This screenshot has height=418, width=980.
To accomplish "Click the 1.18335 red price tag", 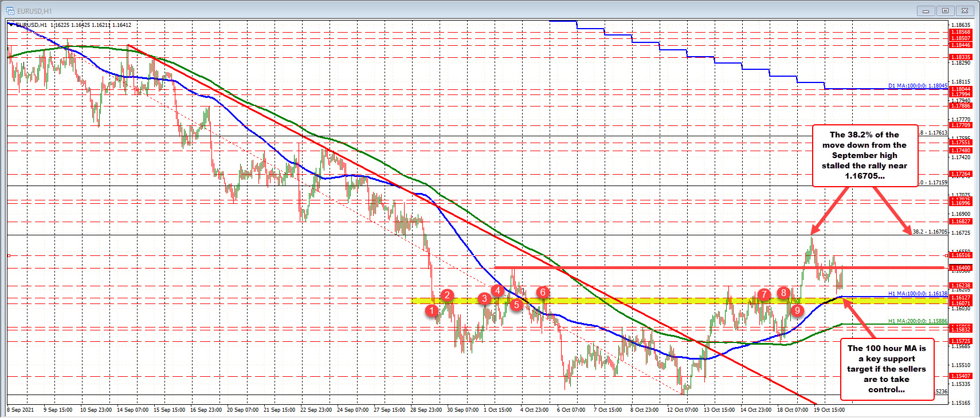I will [x=961, y=57].
